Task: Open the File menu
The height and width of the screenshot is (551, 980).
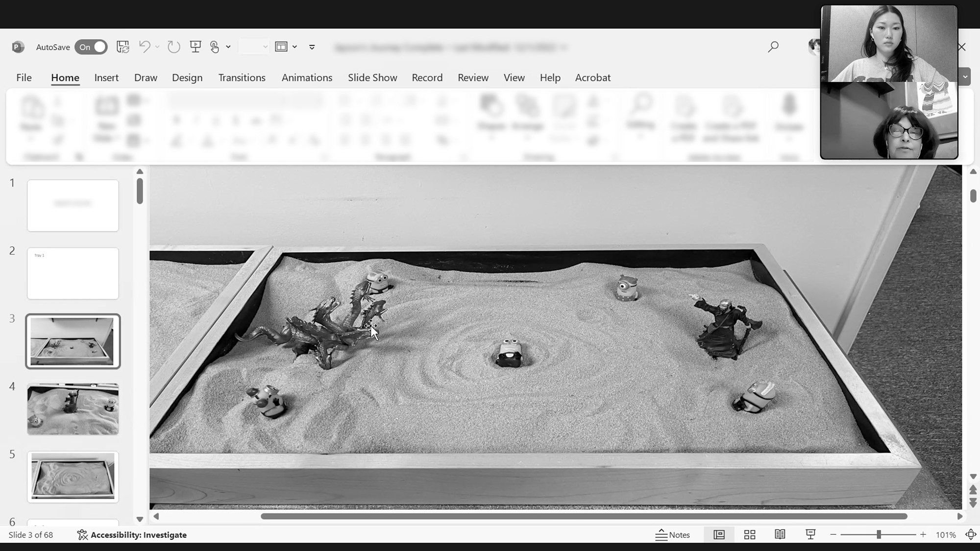Action: pyautogui.click(x=24, y=78)
